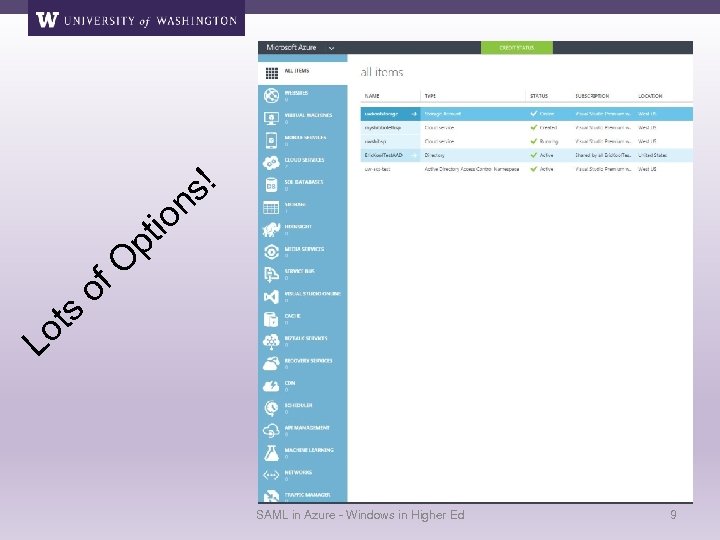Click the University of Washington logo
Image resolution: width=720 pixels, height=540 pixels.
point(136,20)
